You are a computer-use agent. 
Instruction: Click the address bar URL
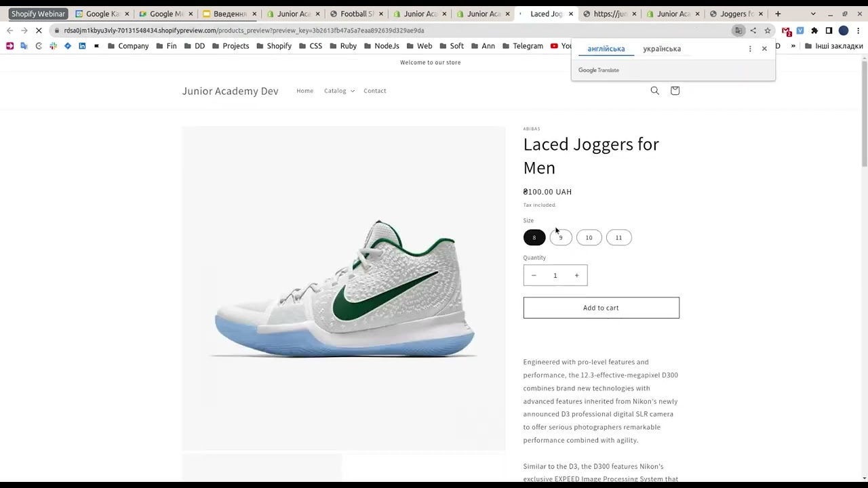[x=244, y=30]
